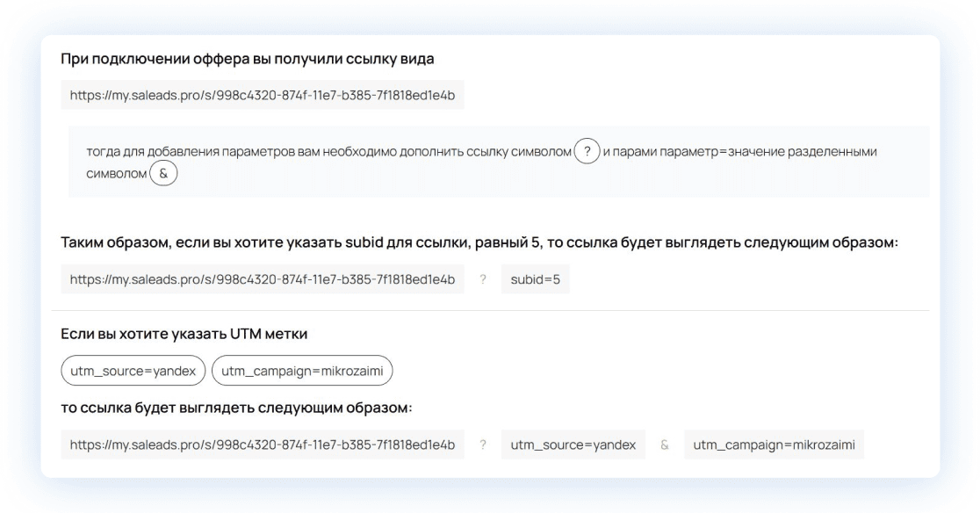The width and height of the screenshot is (980, 513).
Task: Click the circled ampersand symbol
Action: [x=163, y=174]
